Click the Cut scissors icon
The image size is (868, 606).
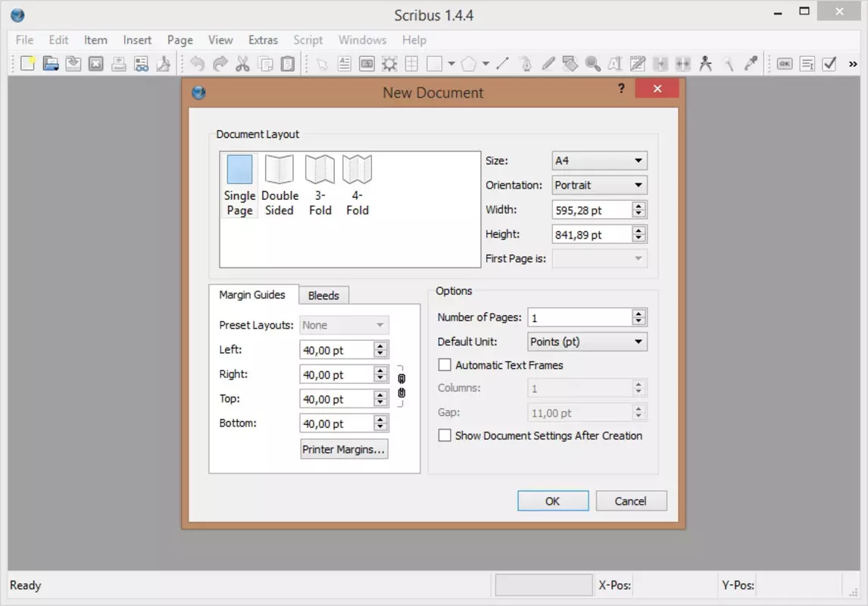[242, 64]
